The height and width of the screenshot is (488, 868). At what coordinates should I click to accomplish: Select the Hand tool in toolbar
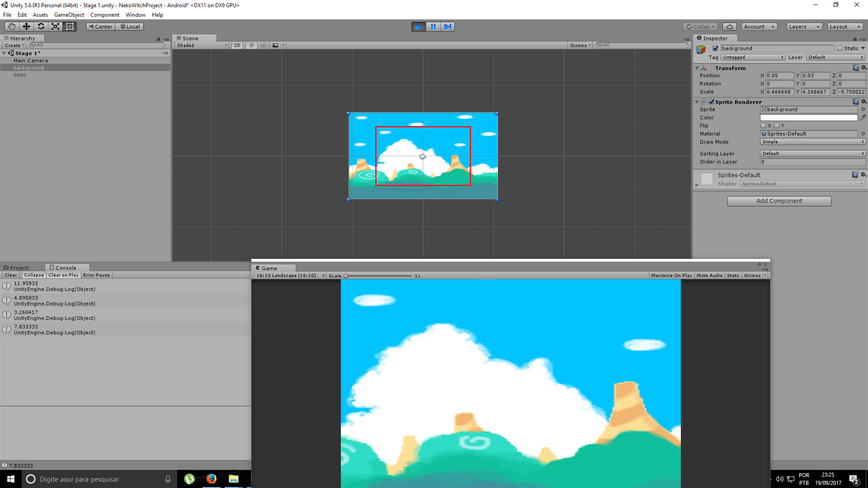tap(12, 27)
